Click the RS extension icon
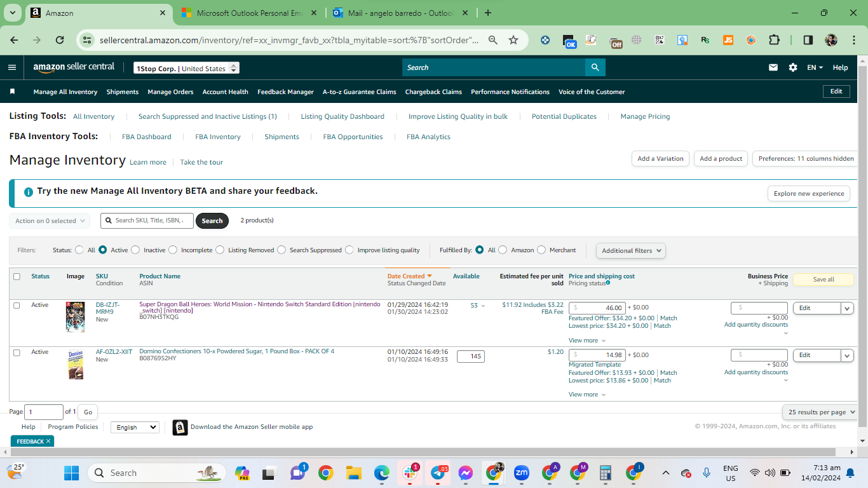Screen dimensions: 868x488 [705, 40]
